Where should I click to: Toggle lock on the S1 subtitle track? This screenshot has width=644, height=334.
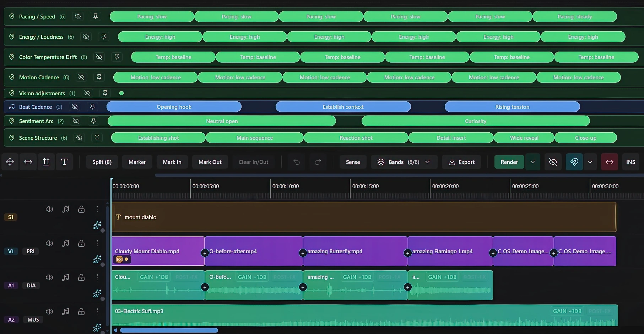(x=81, y=209)
